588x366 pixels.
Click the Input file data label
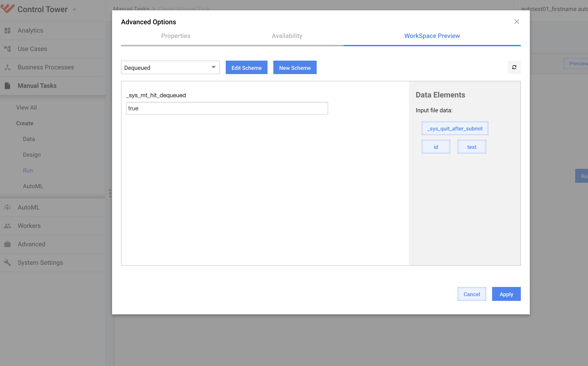[x=434, y=110]
